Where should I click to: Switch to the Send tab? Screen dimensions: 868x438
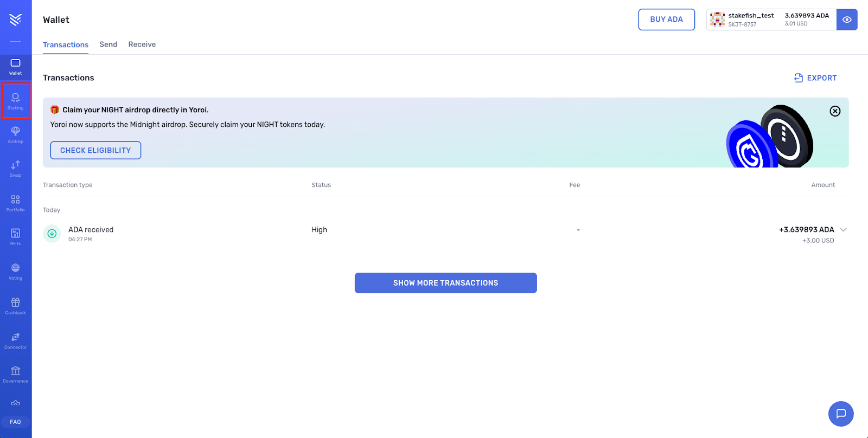pos(108,44)
